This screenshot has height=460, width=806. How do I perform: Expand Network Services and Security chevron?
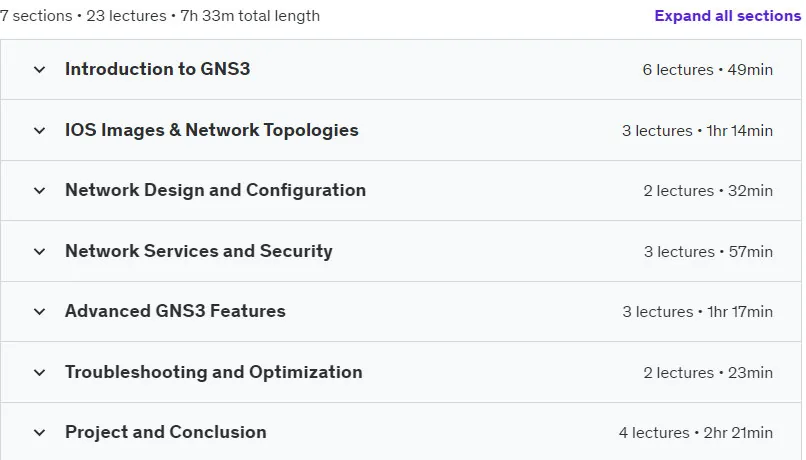click(x=40, y=251)
